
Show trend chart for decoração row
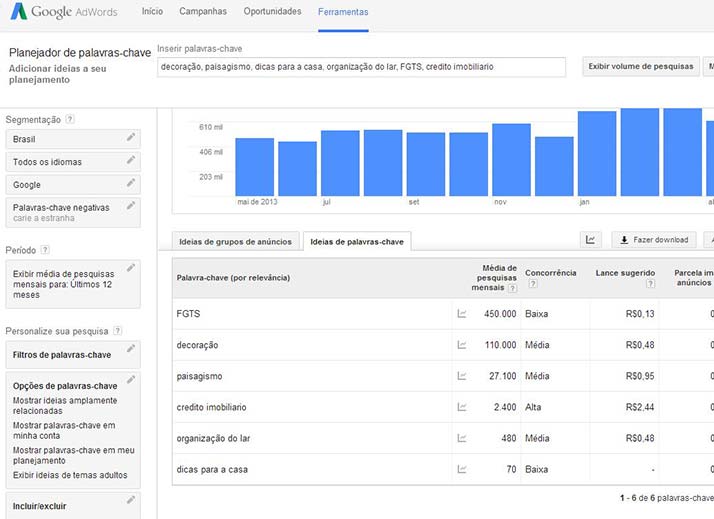(x=462, y=345)
